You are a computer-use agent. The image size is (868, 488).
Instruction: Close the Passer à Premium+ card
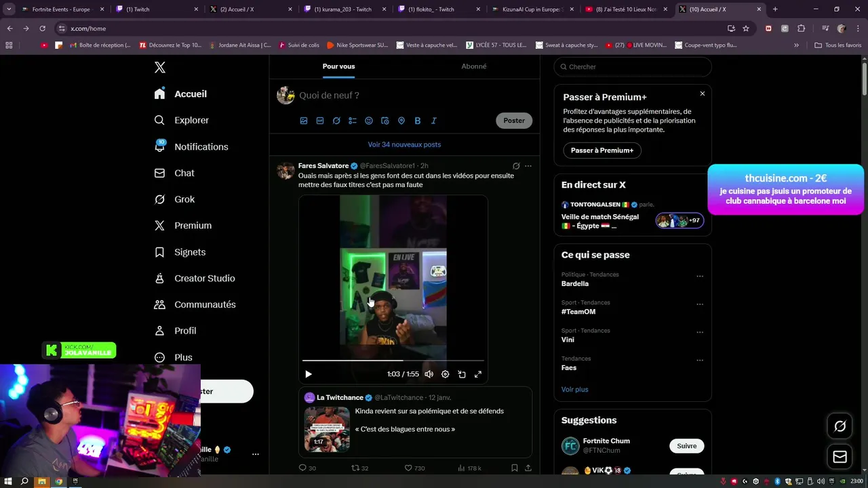coord(703,94)
